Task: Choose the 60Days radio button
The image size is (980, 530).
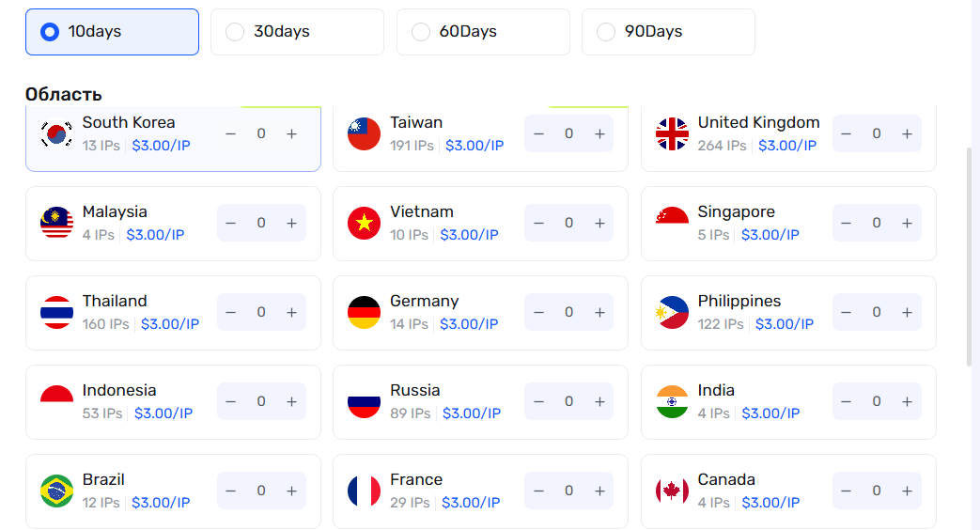Action: pos(421,32)
